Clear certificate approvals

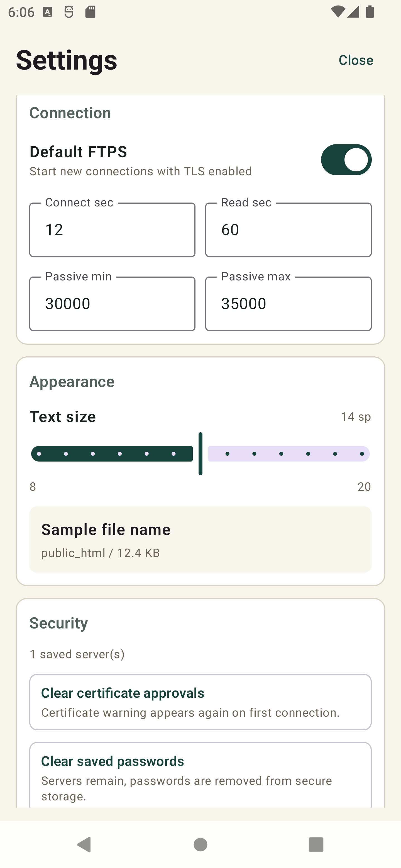pos(200,702)
